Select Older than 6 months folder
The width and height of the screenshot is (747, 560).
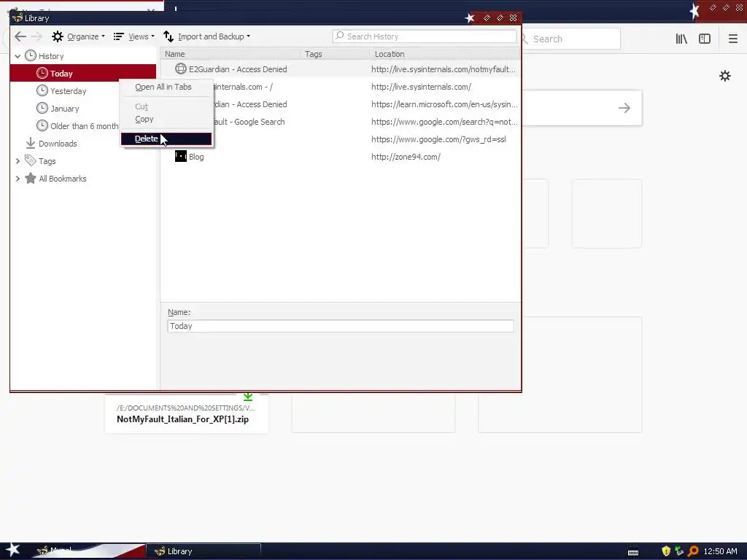click(x=77, y=126)
